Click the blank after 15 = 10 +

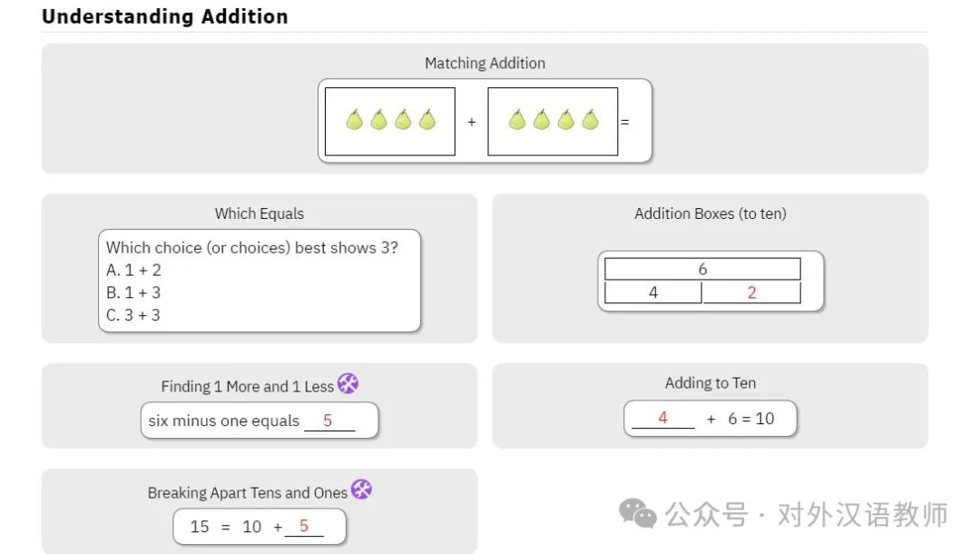coord(304,527)
